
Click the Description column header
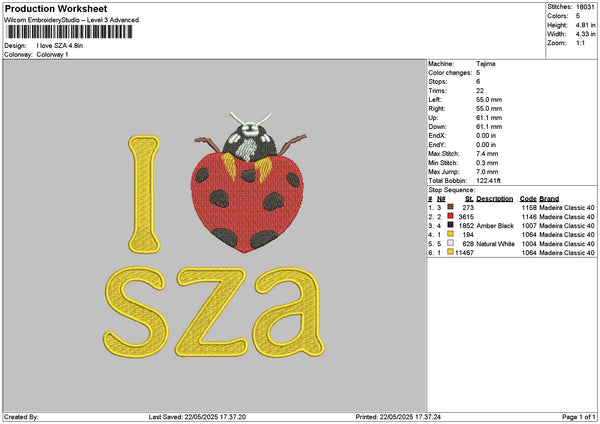point(495,199)
